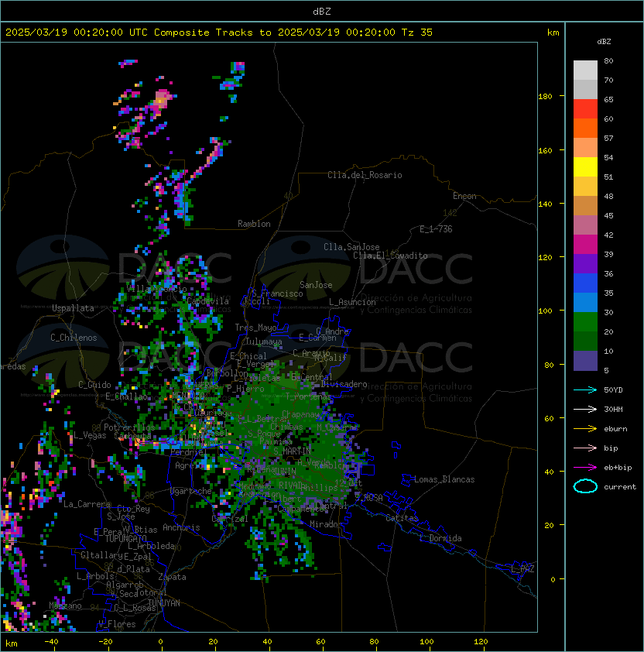This screenshot has width=644, height=652.
Task: Click the 'Clla.del_Rosario' place label
Action: [365, 175]
